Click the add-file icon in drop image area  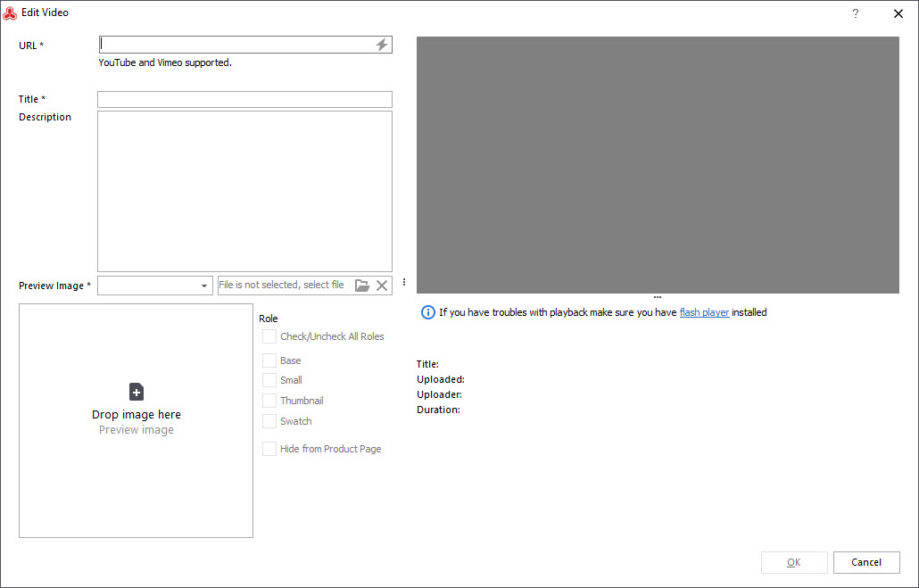coord(136,392)
